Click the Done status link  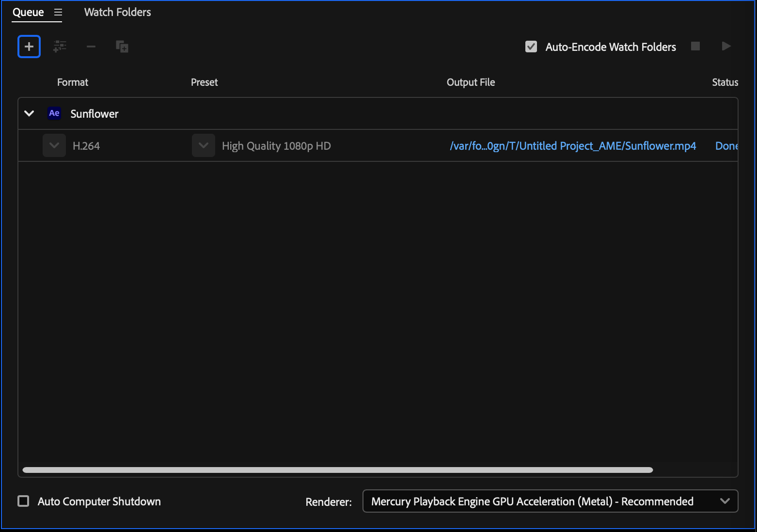pyautogui.click(x=726, y=146)
